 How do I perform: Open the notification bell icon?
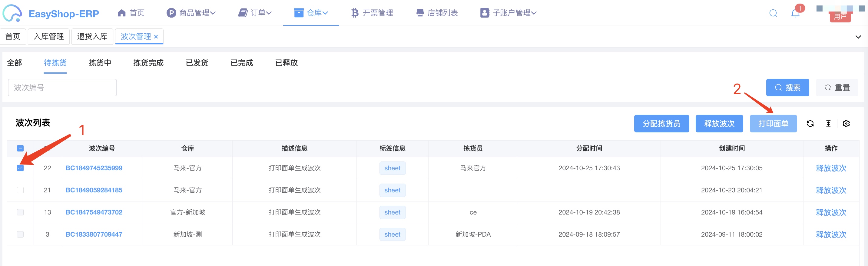pyautogui.click(x=795, y=14)
